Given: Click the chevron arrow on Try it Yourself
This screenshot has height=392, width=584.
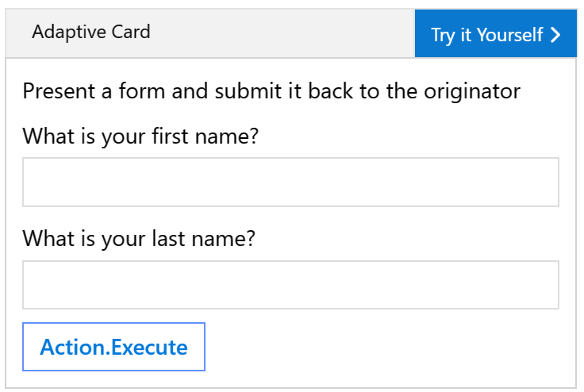Looking at the screenshot, I should (555, 35).
